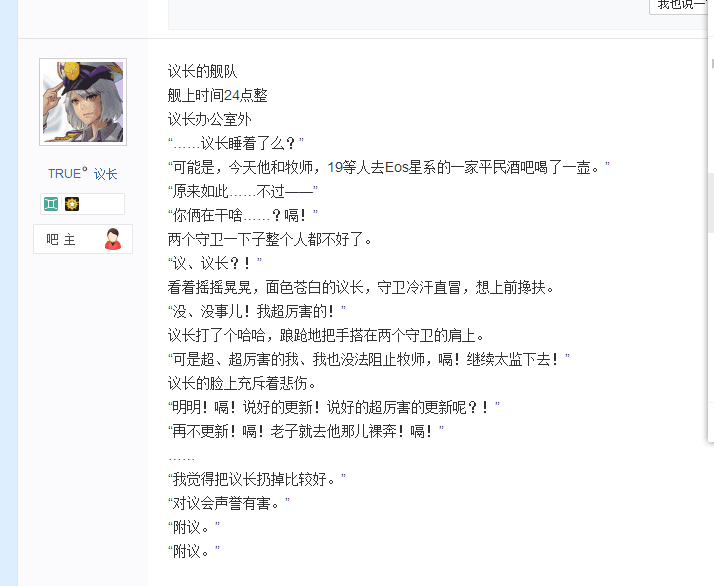
Task: Click the line 舰上时间24点整
Action: click(218, 96)
